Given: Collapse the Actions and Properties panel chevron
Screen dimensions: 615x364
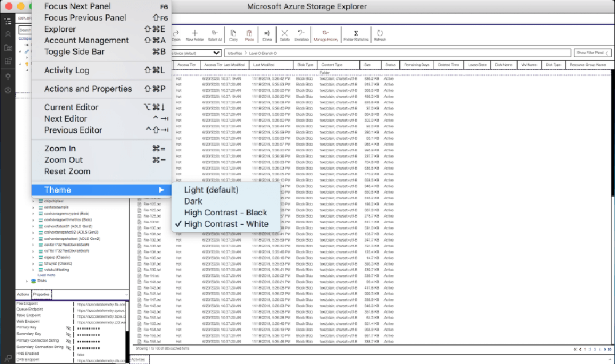Looking at the screenshot, I should pyautogui.click(x=126, y=295).
